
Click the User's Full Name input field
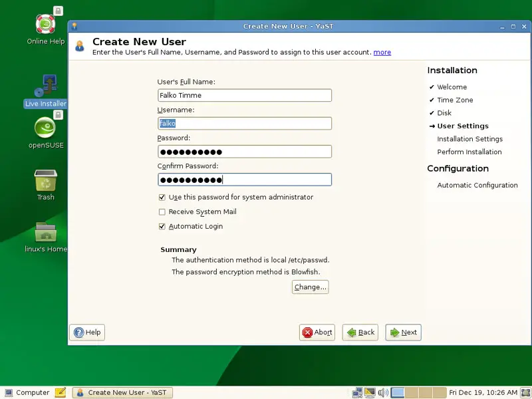(x=245, y=95)
